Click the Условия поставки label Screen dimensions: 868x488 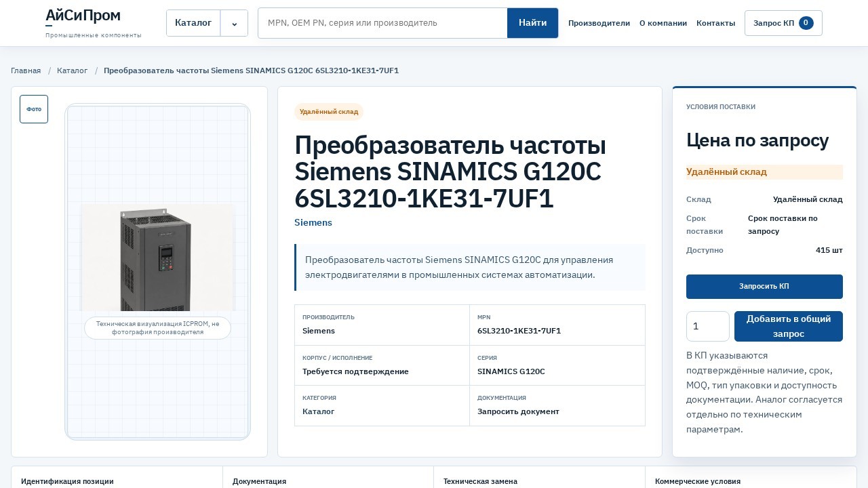(721, 107)
